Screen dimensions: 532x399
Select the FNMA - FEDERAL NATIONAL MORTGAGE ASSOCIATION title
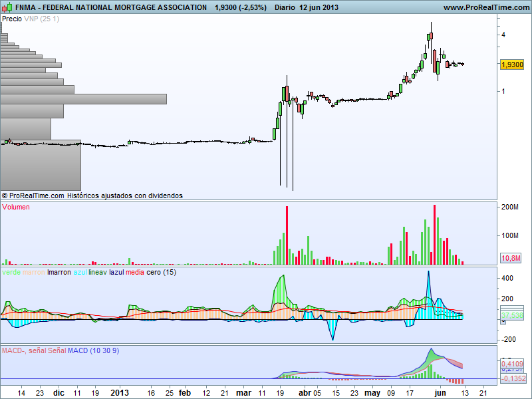[111, 7]
